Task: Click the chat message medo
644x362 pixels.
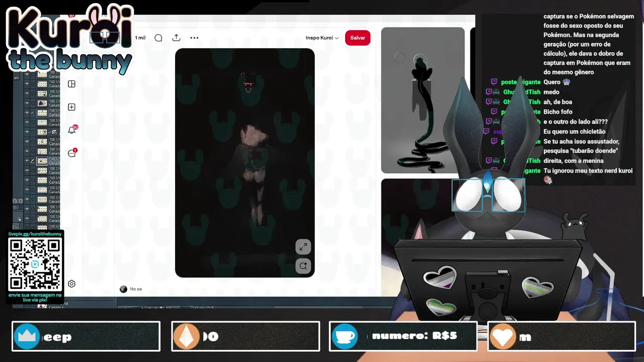Action: pyautogui.click(x=551, y=92)
